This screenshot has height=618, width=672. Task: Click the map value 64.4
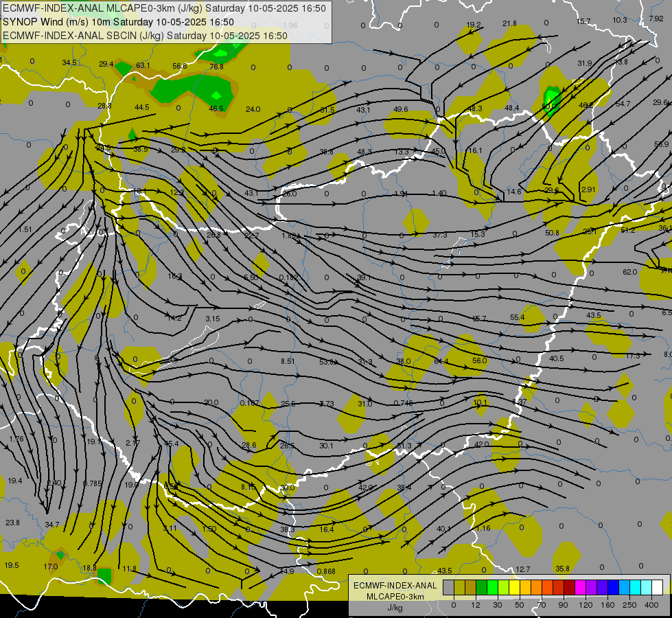point(441,362)
